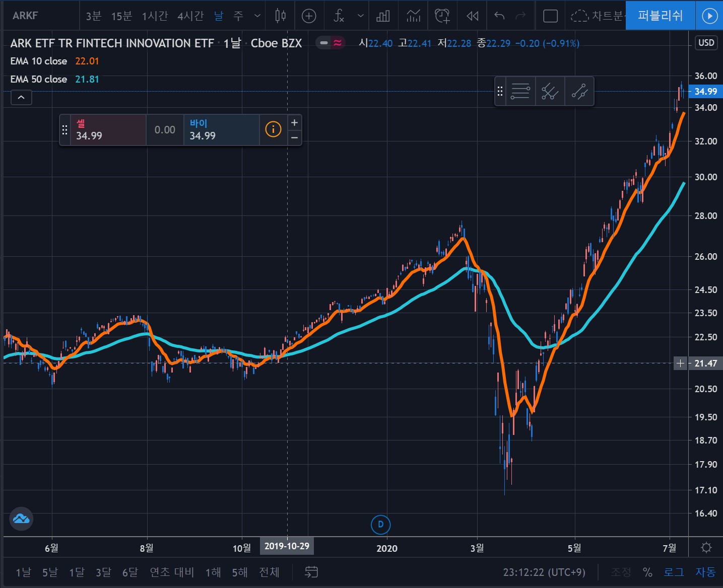Set the range to 6달
Screen dimensions: 723x588
pyautogui.click(x=130, y=572)
